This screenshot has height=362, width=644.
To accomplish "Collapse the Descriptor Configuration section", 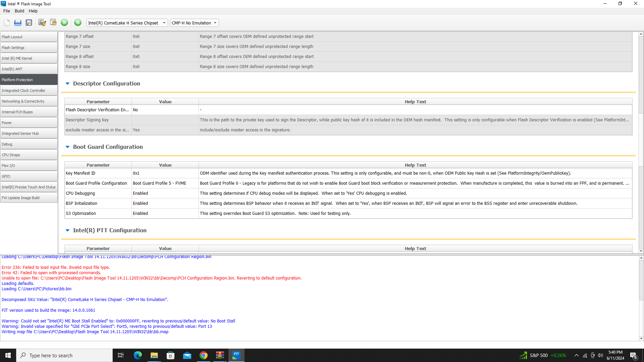I will pos(67,83).
